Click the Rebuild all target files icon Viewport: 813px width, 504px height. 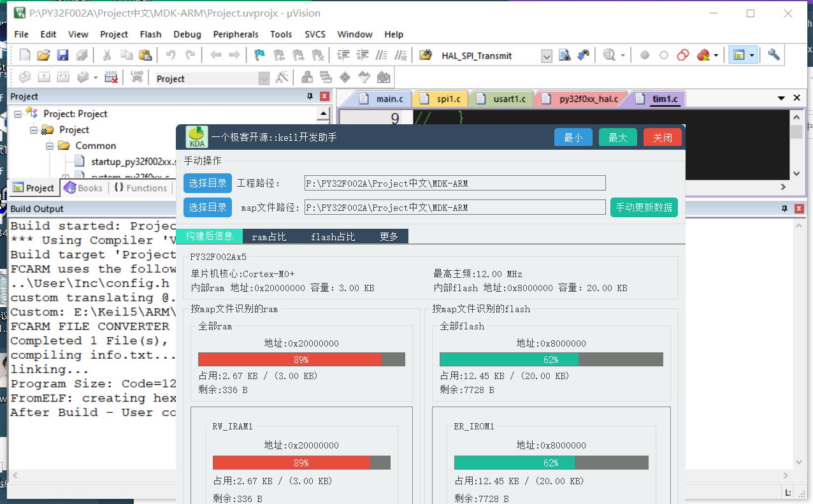point(62,78)
